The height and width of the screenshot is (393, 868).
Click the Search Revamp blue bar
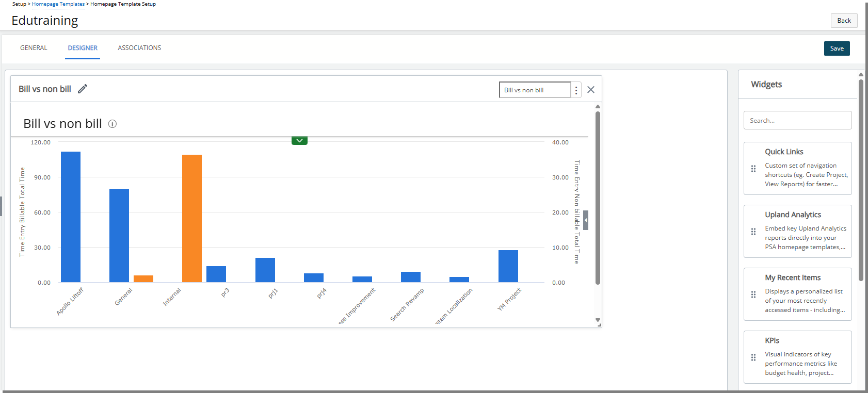(411, 277)
